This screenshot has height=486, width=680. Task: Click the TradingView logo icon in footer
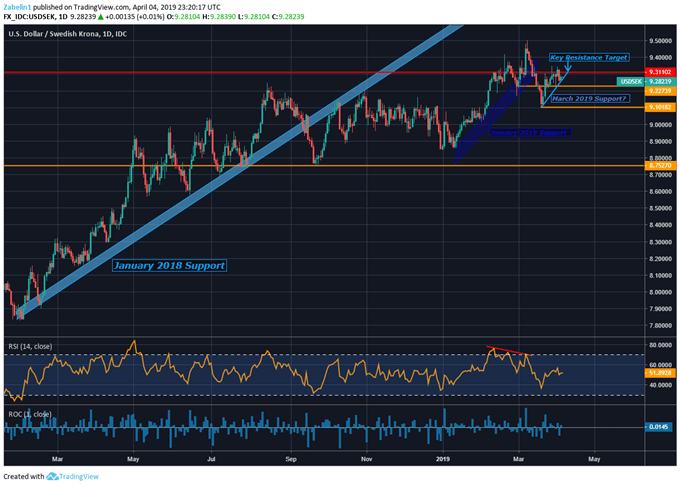coord(52,476)
